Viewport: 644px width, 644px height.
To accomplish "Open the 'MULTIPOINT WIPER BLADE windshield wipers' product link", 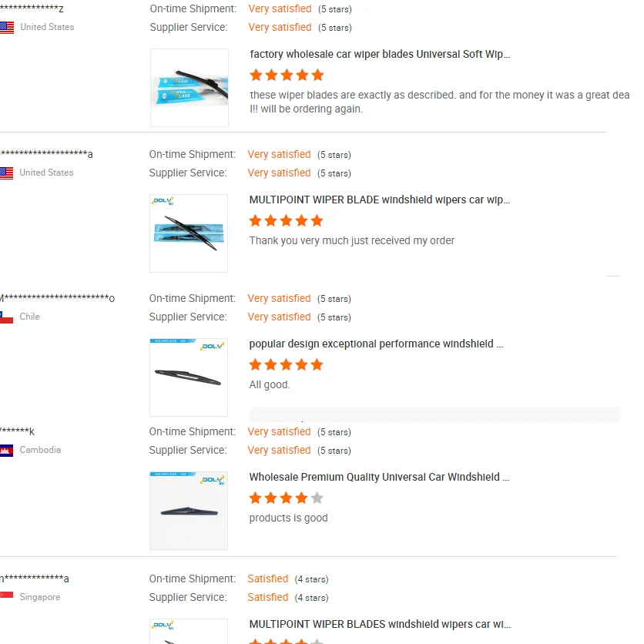I will tap(380, 200).
